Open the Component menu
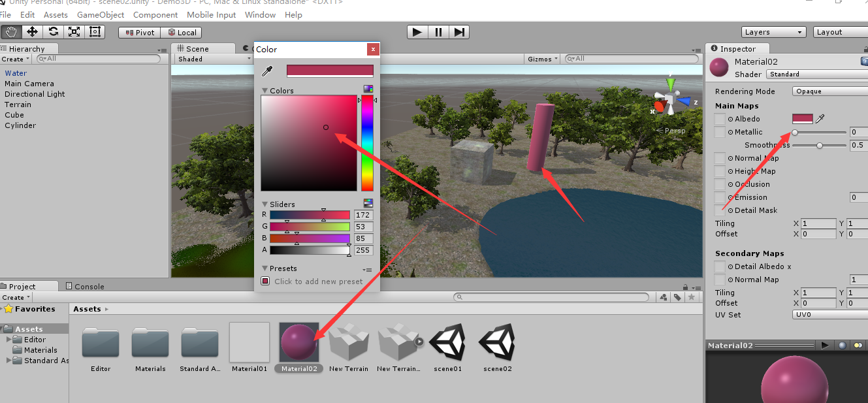 (x=155, y=14)
